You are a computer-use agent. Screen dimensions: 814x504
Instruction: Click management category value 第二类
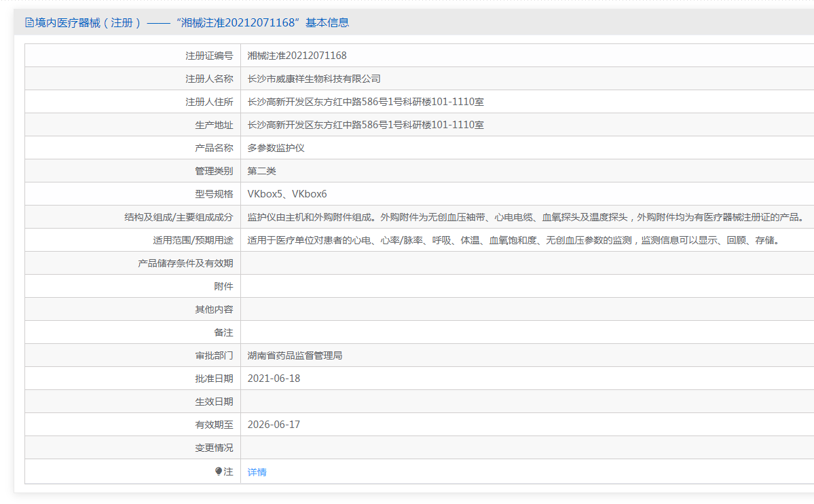tap(261, 171)
